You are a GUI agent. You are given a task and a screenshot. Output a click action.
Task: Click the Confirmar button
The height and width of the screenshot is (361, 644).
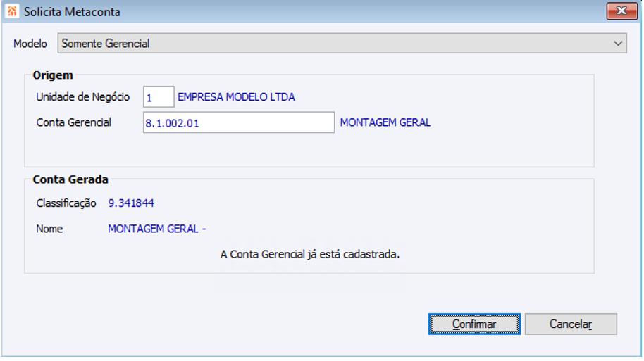click(x=474, y=324)
